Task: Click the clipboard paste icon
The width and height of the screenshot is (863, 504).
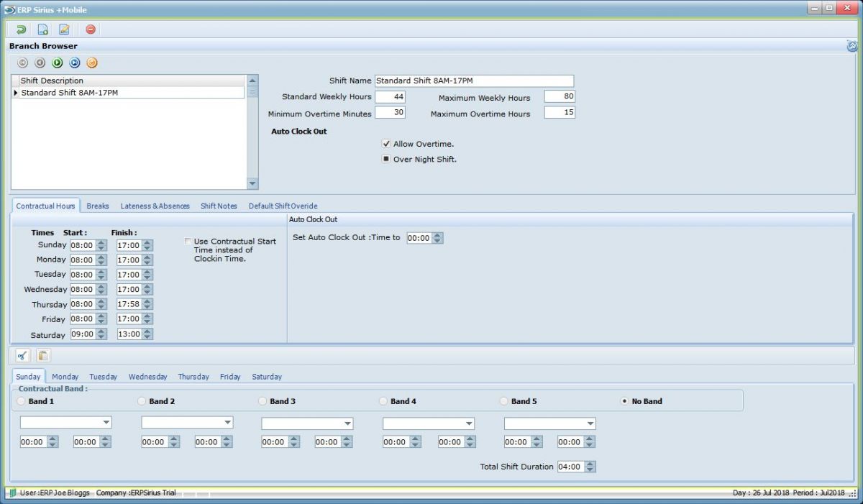Action: (x=43, y=355)
